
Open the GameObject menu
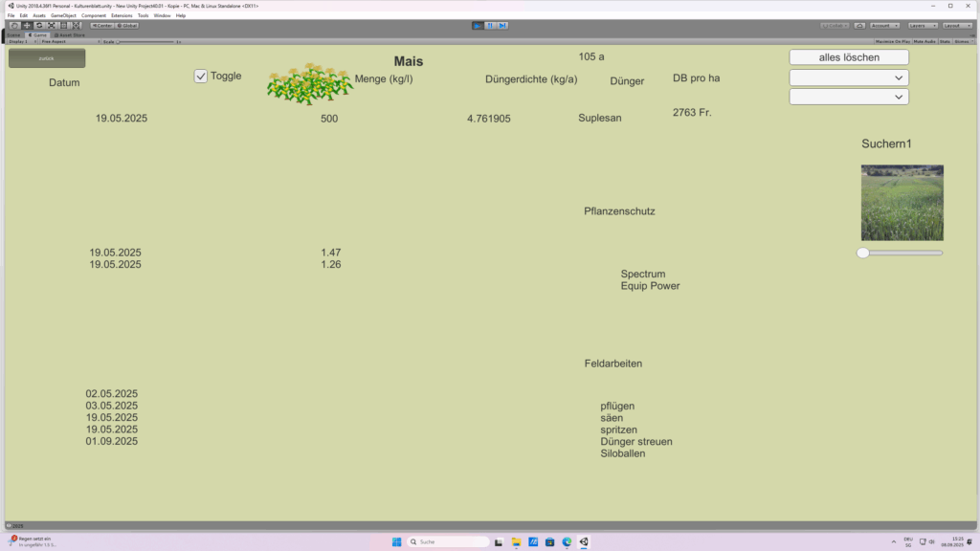pos(63,15)
